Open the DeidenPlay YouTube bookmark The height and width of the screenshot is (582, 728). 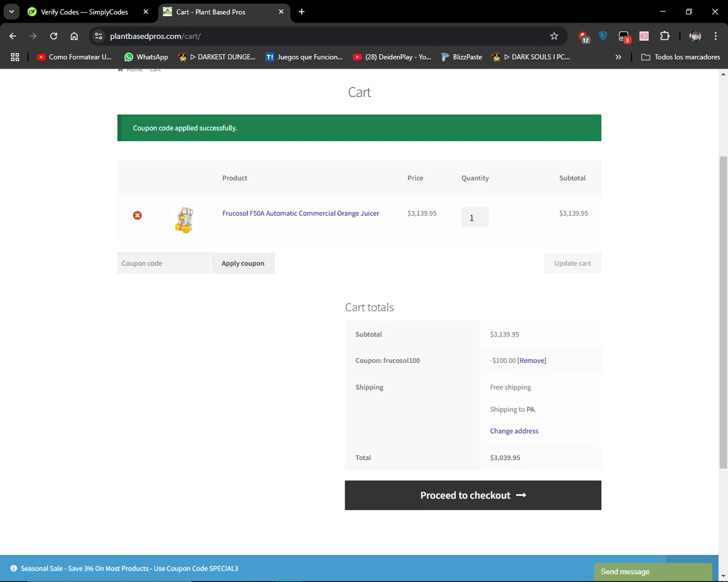point(392,57)
